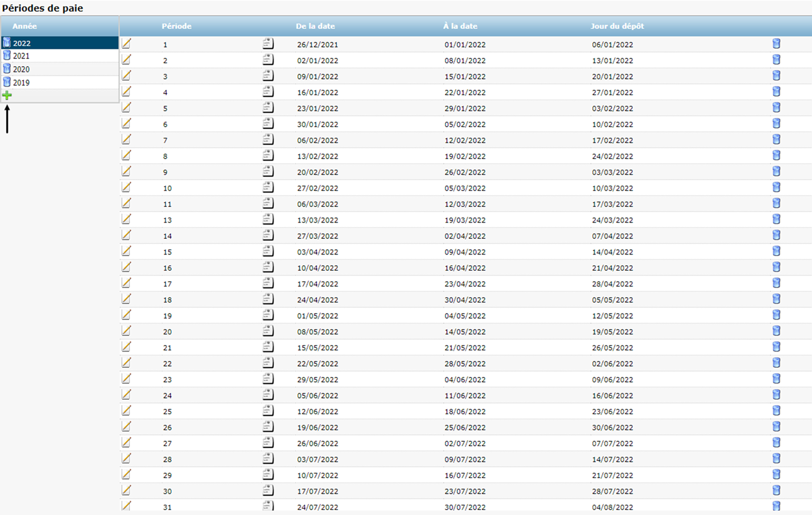Select year 2020 in the Année list
812x515 pixels.
point(21,69)
